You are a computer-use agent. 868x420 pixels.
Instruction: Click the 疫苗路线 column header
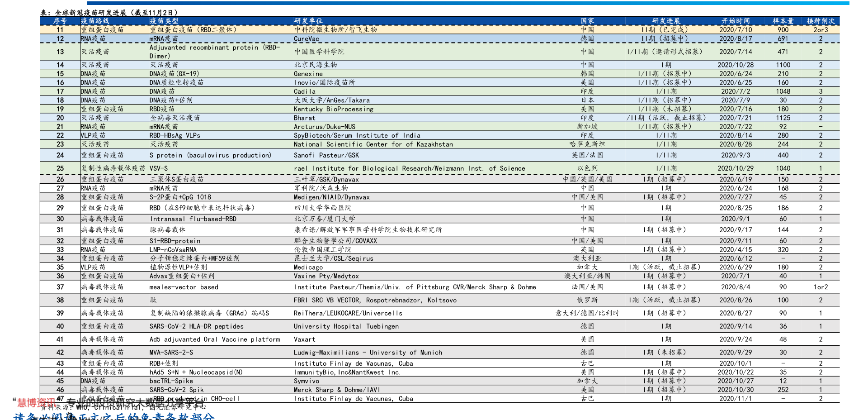(95, 21)
